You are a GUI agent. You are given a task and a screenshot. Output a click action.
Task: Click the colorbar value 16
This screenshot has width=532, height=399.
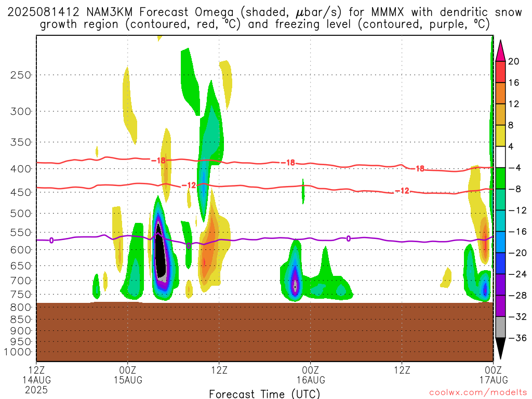513,83
